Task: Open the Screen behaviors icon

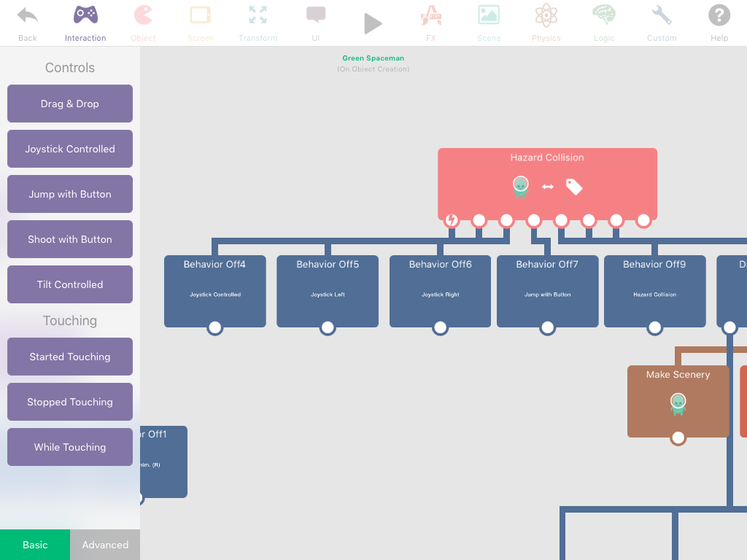Action: pyautogui.click(x=201, y=15)
